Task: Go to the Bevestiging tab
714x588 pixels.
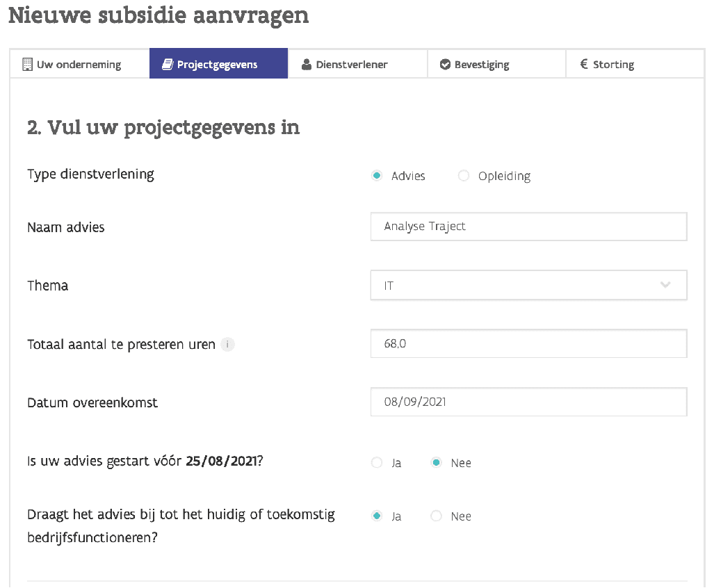Action: point(496,65)
